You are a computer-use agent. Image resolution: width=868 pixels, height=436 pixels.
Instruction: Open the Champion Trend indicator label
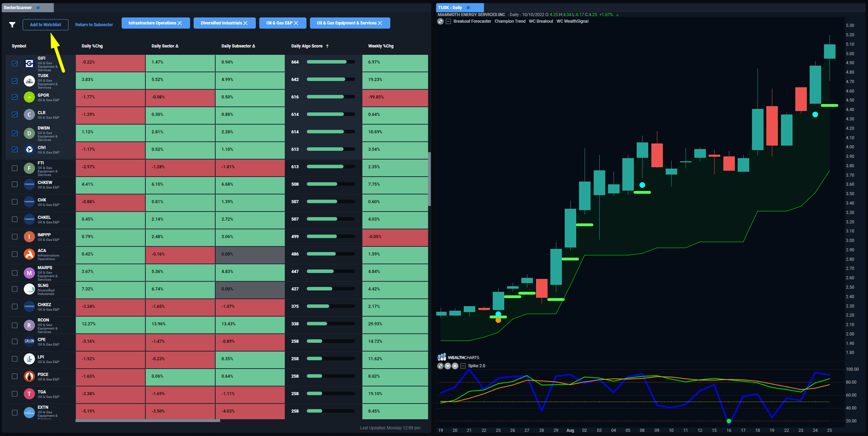510,21
